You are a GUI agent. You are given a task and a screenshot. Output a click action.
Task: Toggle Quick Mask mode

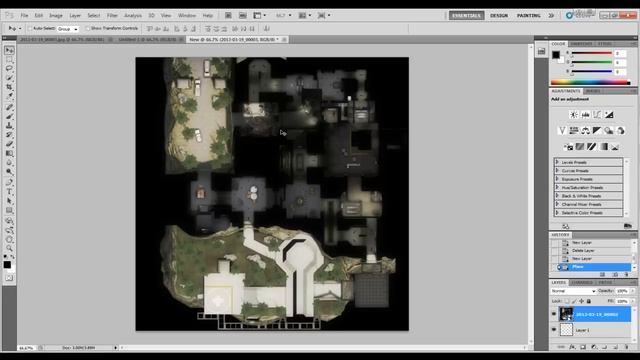(x=9, y=278)
